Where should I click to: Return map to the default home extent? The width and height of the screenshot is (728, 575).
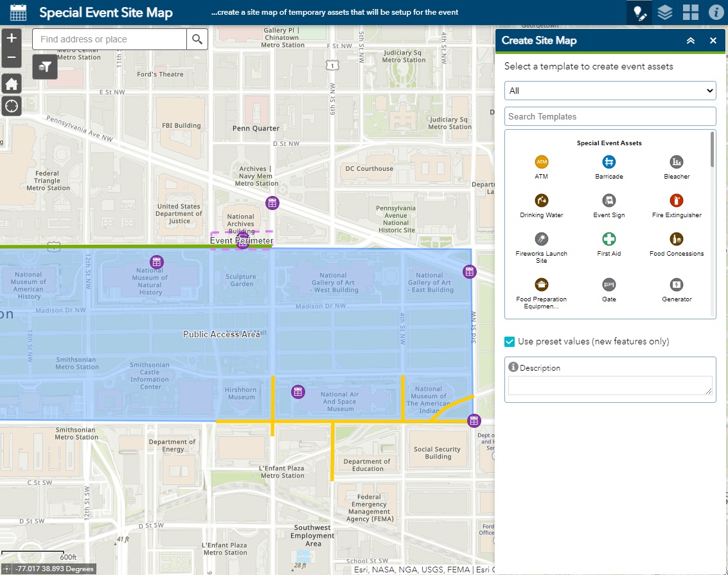click(12, 84)
